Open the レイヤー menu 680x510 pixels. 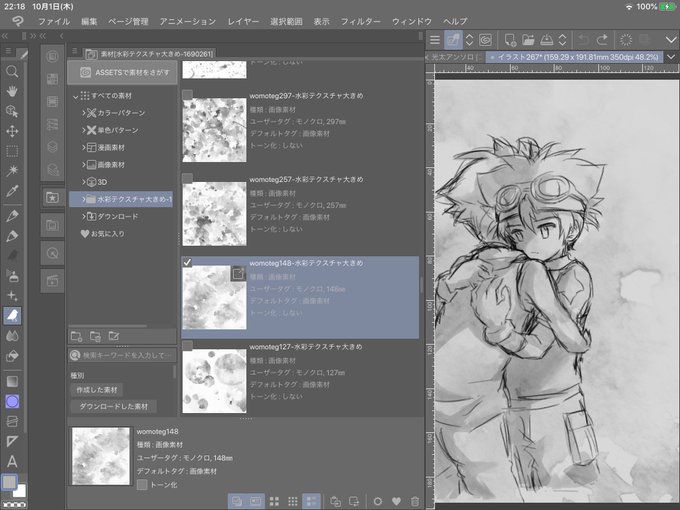(x=243, y=21)
